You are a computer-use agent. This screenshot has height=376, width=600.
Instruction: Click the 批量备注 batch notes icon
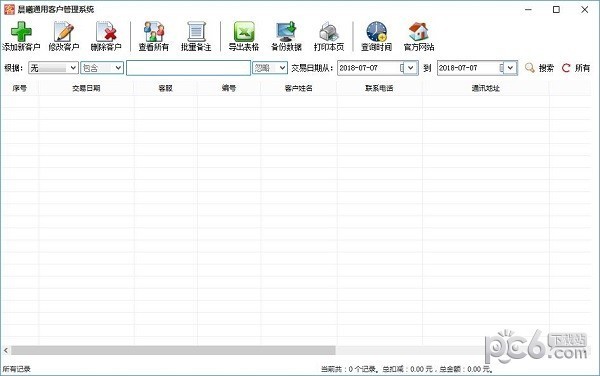coord(196,31)
